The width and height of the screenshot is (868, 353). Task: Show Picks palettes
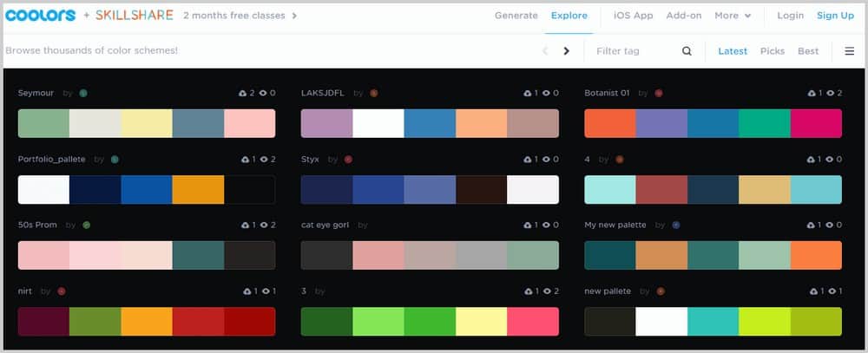click(773, 51)
